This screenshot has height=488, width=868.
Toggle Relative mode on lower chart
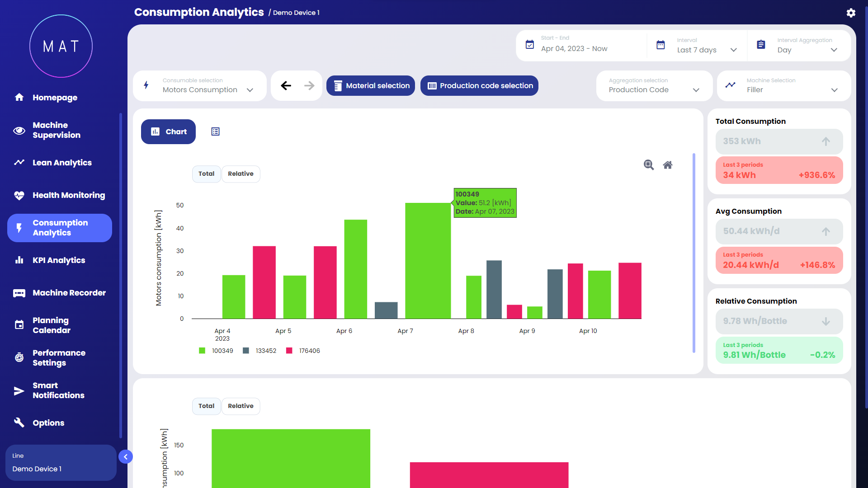coord(241,406)
